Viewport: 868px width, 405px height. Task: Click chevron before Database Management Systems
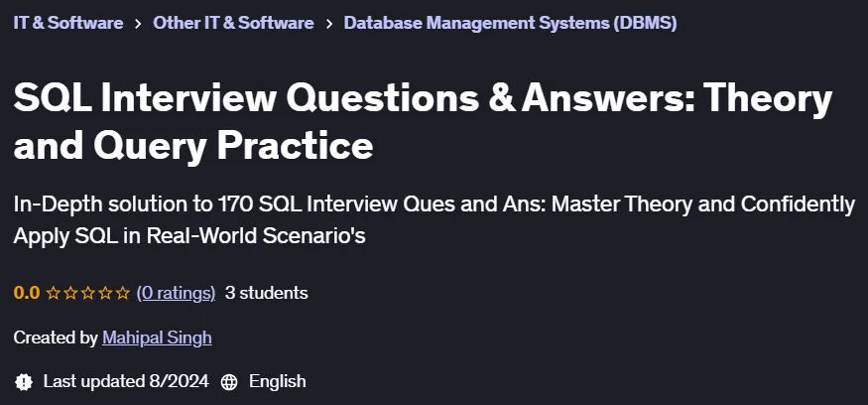pyautogui.click(x=328, y=23)
